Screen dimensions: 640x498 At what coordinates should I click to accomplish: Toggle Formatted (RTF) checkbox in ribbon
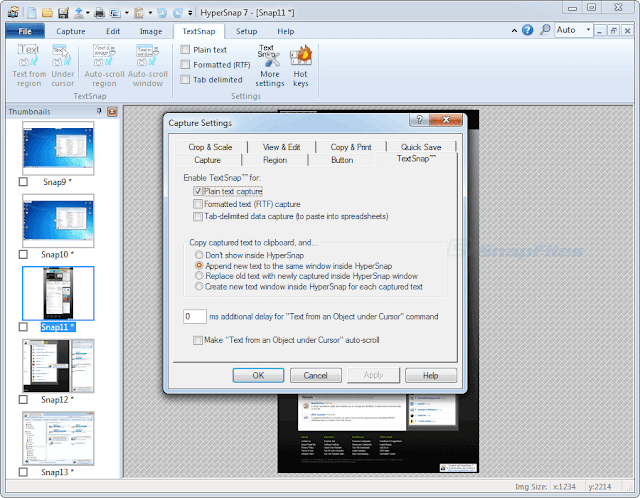click(x=185, y=64)
